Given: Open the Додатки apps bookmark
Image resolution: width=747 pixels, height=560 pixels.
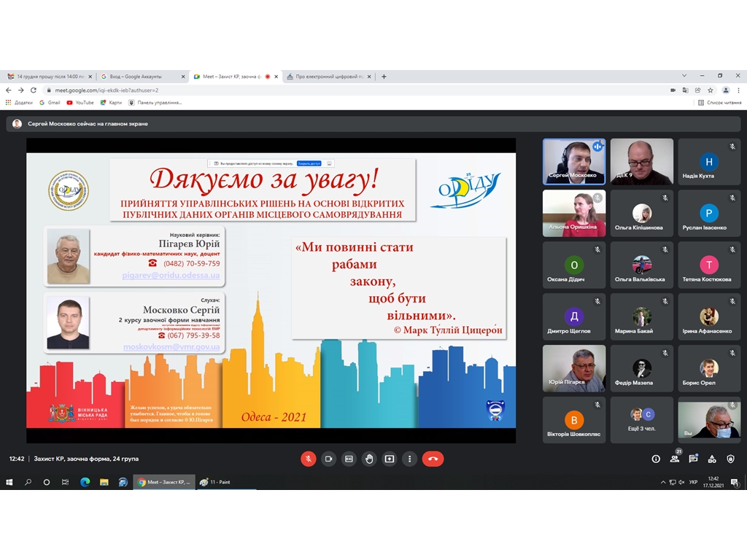Looking at the screenshot, I should (x=19, y=102).
